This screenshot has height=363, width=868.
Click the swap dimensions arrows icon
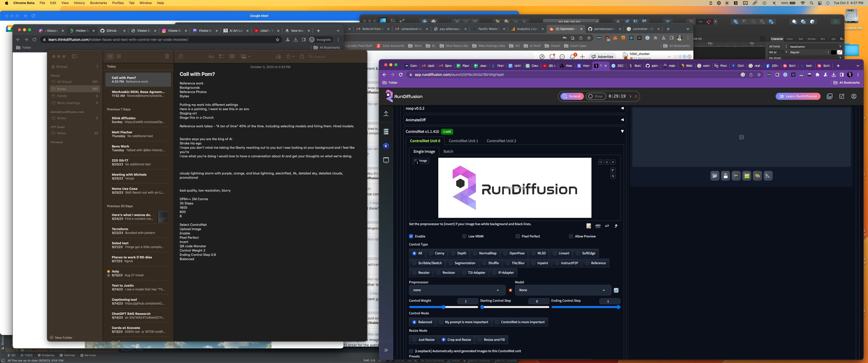click(x=607, y=226)
